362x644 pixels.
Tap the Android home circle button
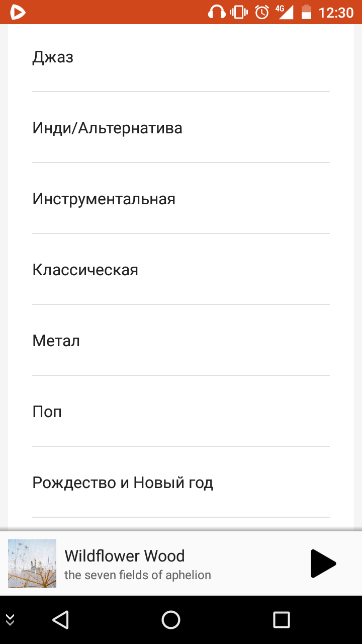point(171,620)
